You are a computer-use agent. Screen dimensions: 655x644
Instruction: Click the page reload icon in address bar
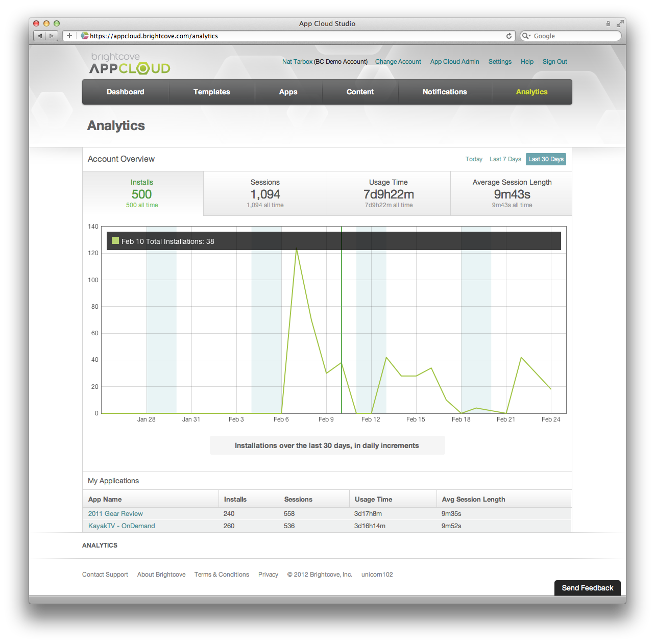pyautogui.click(x=509, y=36)
